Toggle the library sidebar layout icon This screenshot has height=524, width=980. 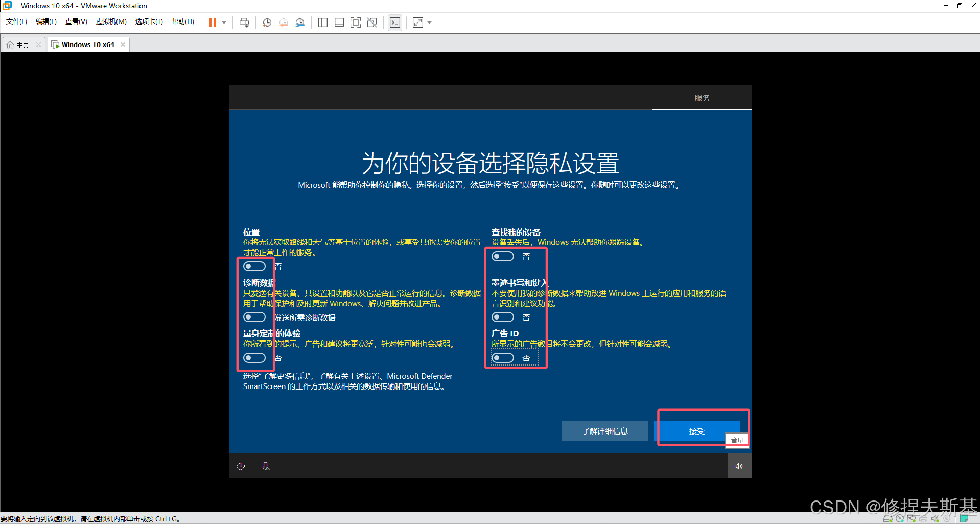(323, 22)
